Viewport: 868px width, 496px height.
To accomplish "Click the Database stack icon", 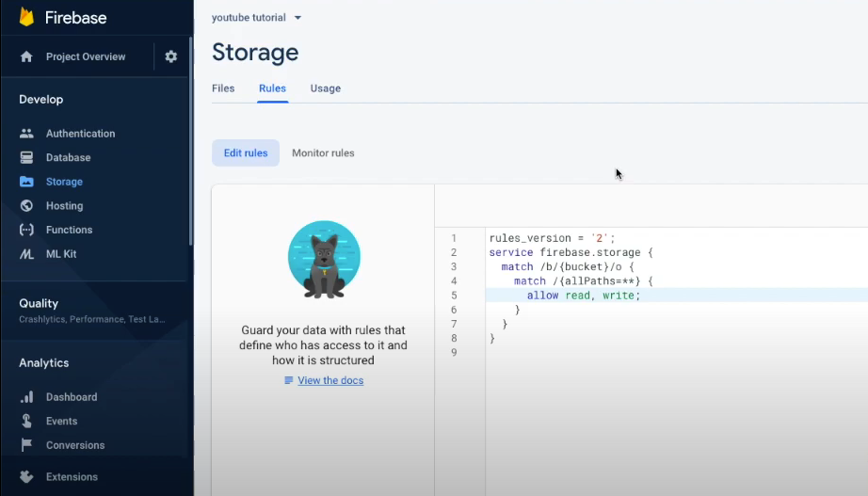I will [26, 158].
